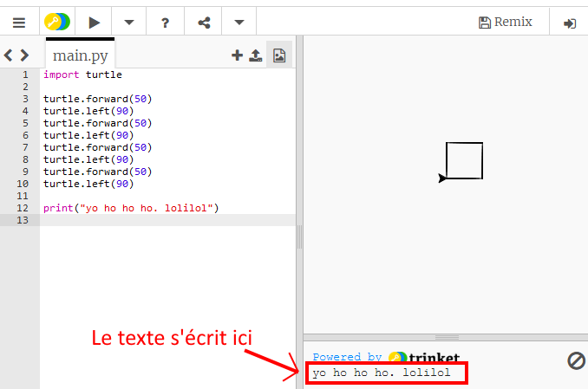This screenshot has height=389, width=588.
Task: Click the horizontal divider above the console
Action: (445, 337)
